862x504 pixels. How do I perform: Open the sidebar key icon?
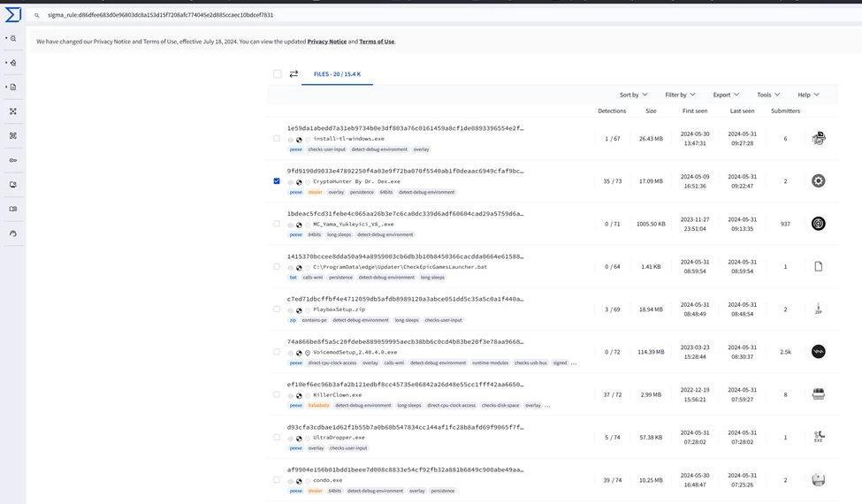coord(13,160)
